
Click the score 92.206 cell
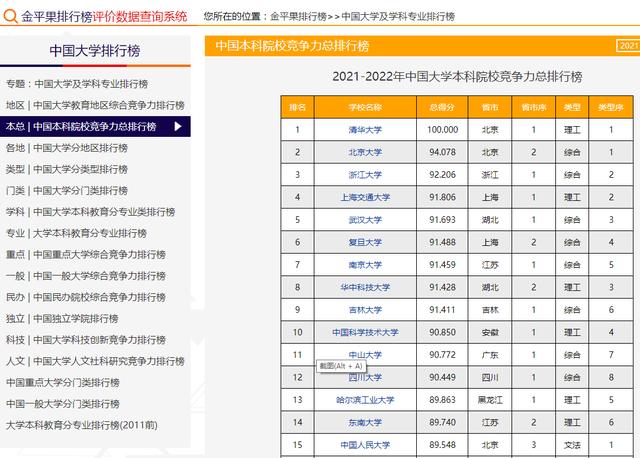point(442,175)
